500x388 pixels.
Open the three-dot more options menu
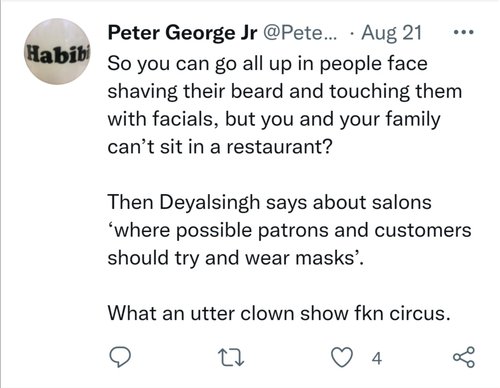pyautogui.click(x=464, y=32)
